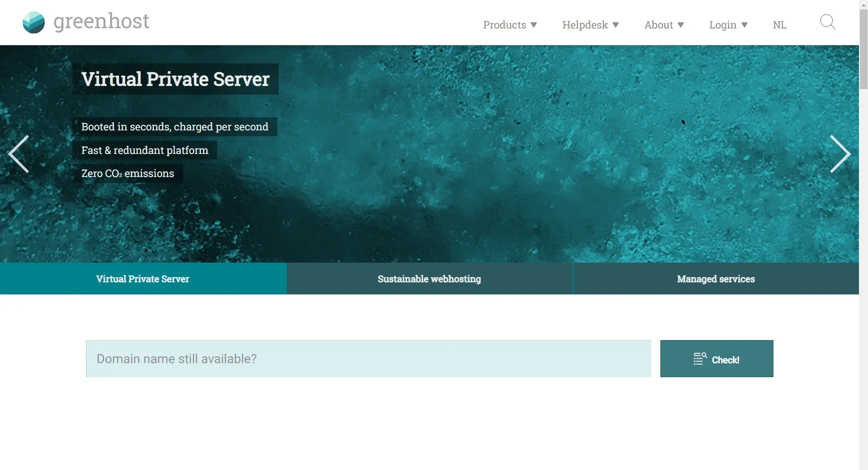Click the greenhost globe logo icon

[33, 23]
